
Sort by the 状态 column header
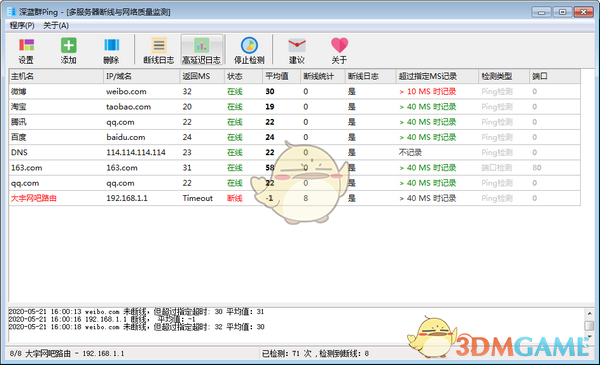click(x=243, y=76)
